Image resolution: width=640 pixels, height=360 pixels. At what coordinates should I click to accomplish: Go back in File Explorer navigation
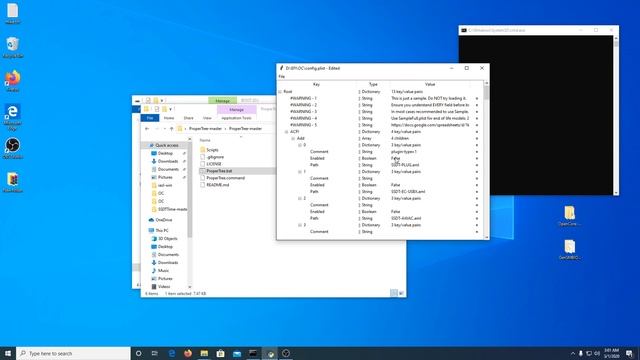147,129
